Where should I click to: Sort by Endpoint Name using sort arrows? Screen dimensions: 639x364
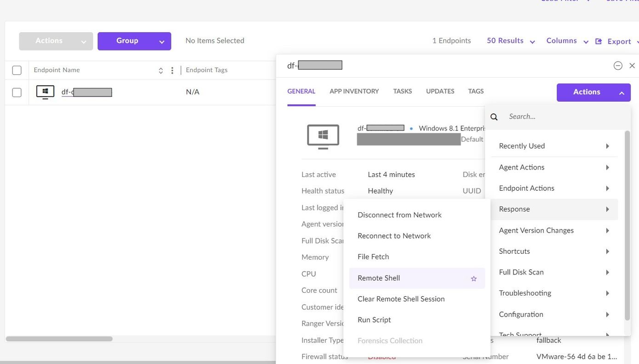[160, 70]
